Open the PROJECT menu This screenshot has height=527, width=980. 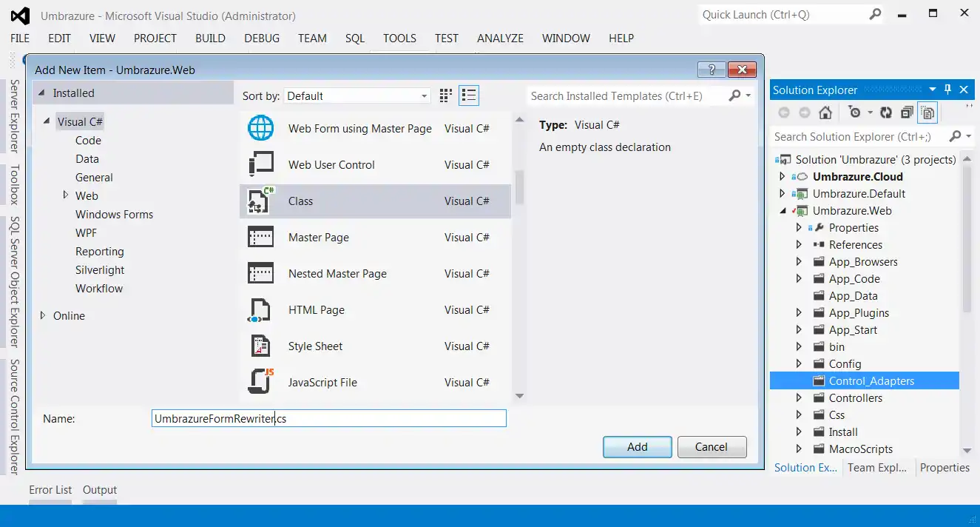tap(155, 38)
